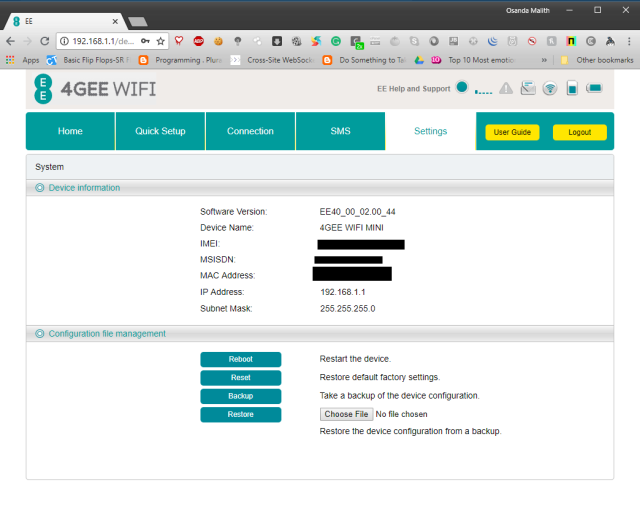This screenshot has height=523, width=640.
Task: Collapse the Configuration file management section
Action: click(40, 334)
